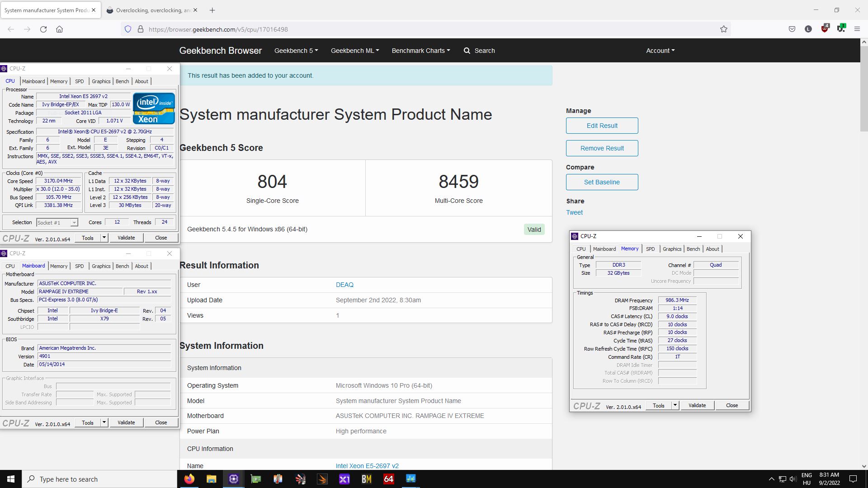Open the red 64 taskbar icon

pyautogui.click(x=389, y=479)
